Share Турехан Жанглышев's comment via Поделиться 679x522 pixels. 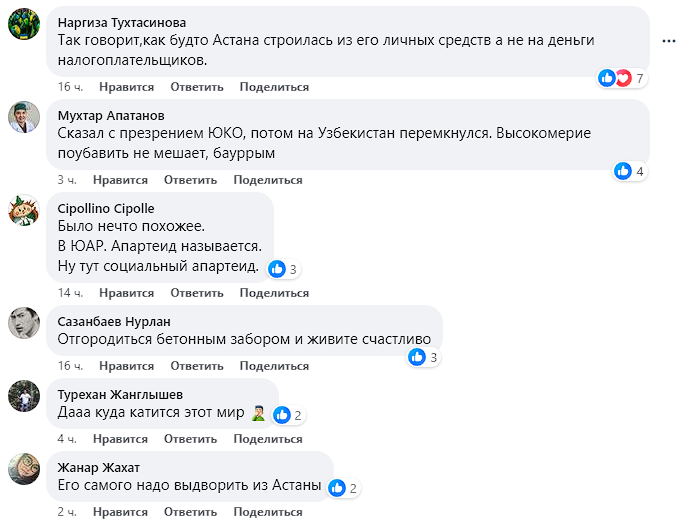click(268, 439)
